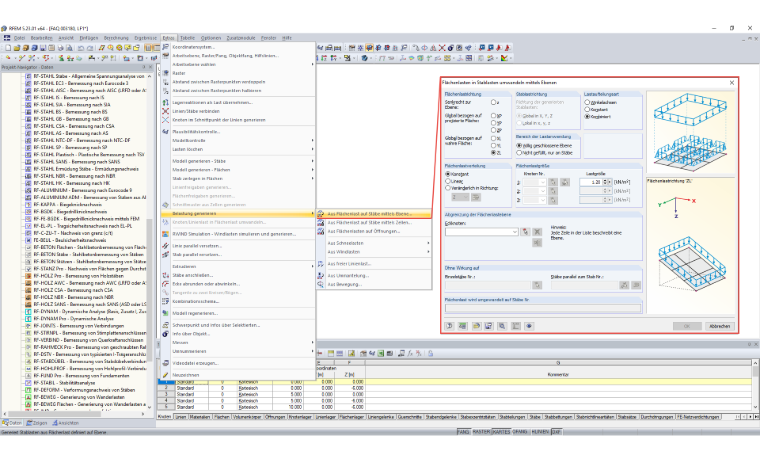Viewport: 760px width, 459px height.
Task: Click the Lastgröße input field 1.20
Action: tap(591, 182)
